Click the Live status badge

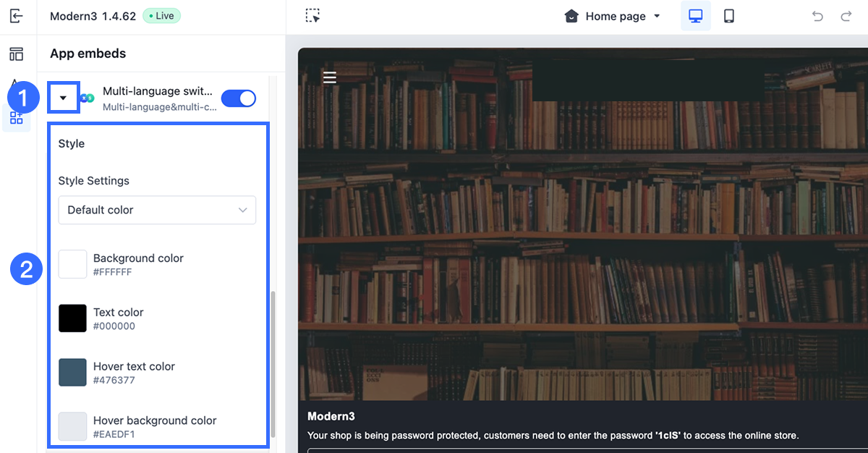pyautogui.click(x=161, y=16)
